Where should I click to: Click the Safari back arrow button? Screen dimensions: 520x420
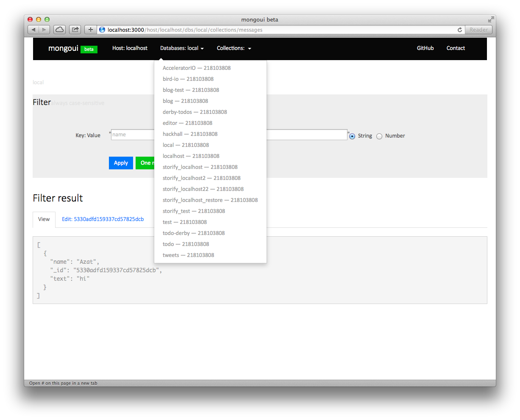pos(33,30)
